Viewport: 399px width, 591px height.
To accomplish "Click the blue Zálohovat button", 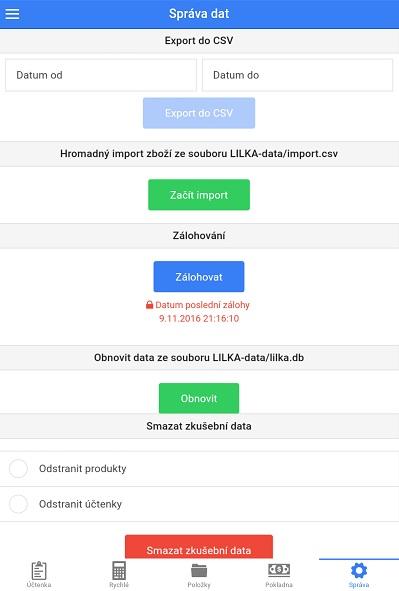I will coord(199,277).
